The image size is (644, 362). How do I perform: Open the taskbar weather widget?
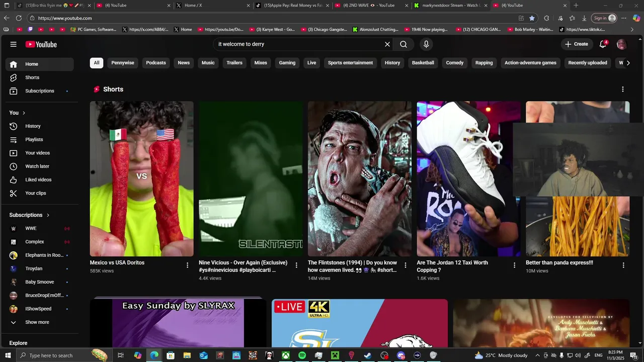click(501, 355)
